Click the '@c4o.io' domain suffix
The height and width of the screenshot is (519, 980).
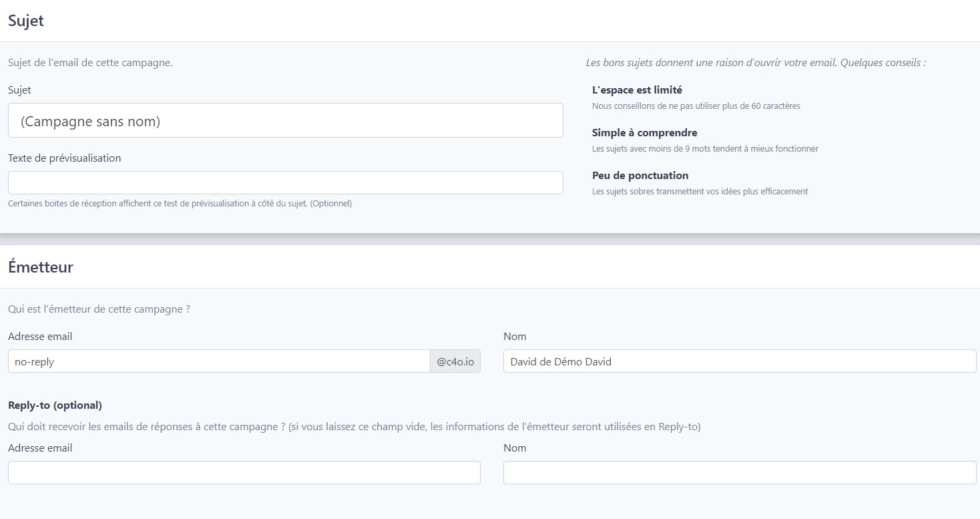click(455, 361)
